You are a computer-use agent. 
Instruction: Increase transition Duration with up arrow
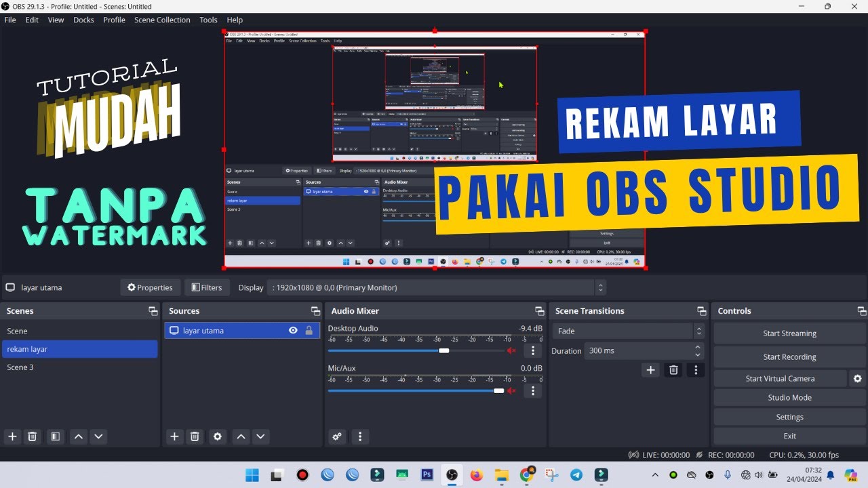(698, 347)
